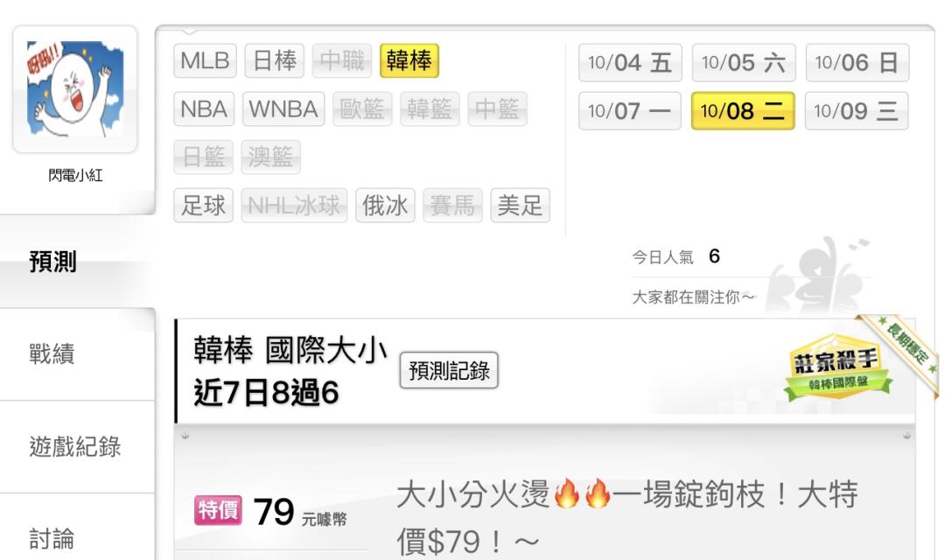This screenshot has height=560, width=945.
Task: Select the 日棒 league filter
Action: point(274,61)
